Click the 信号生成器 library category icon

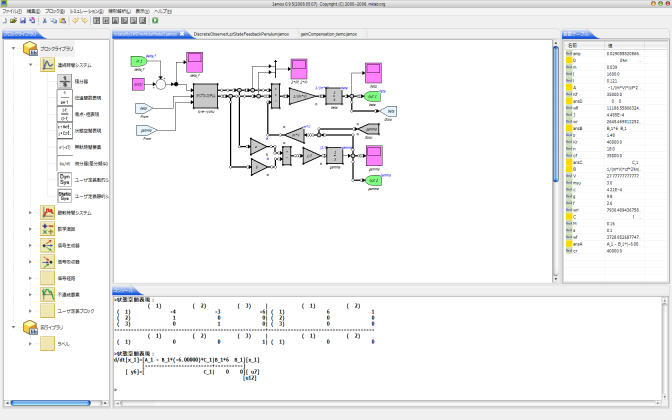[49, 245]
